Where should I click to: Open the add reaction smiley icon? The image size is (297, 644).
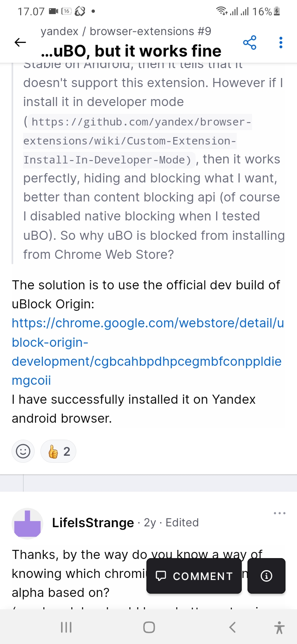tap(23, 451)
